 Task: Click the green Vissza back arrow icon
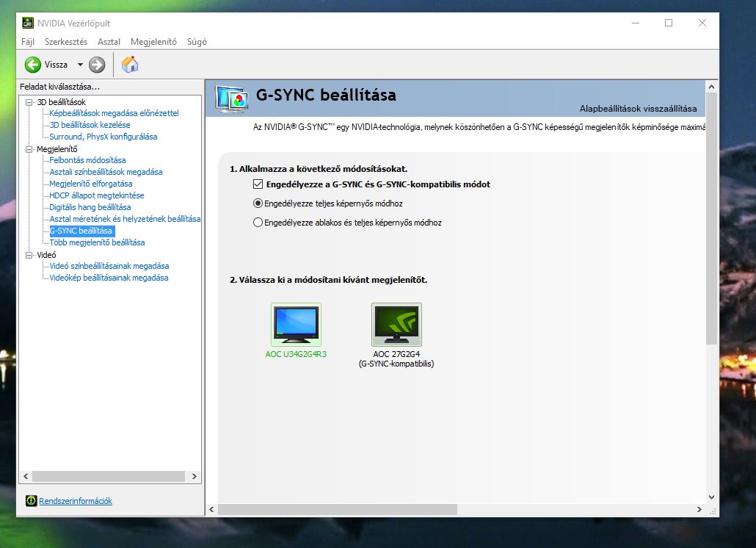click(x=33, y=65)
